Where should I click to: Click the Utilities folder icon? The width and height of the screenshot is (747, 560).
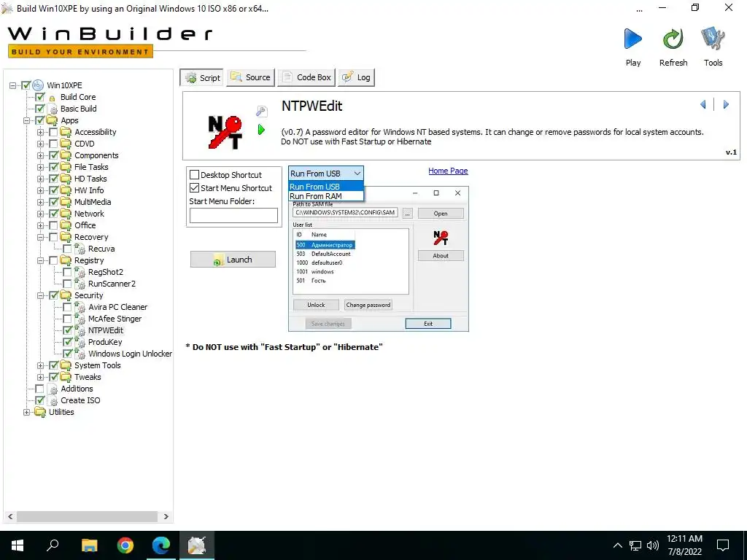pyautogui.click(x=40, y=412)
